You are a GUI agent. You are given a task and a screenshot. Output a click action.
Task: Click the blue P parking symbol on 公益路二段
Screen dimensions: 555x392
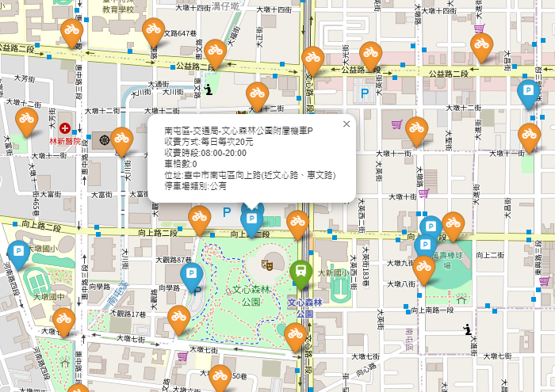(x=365, y=93)
